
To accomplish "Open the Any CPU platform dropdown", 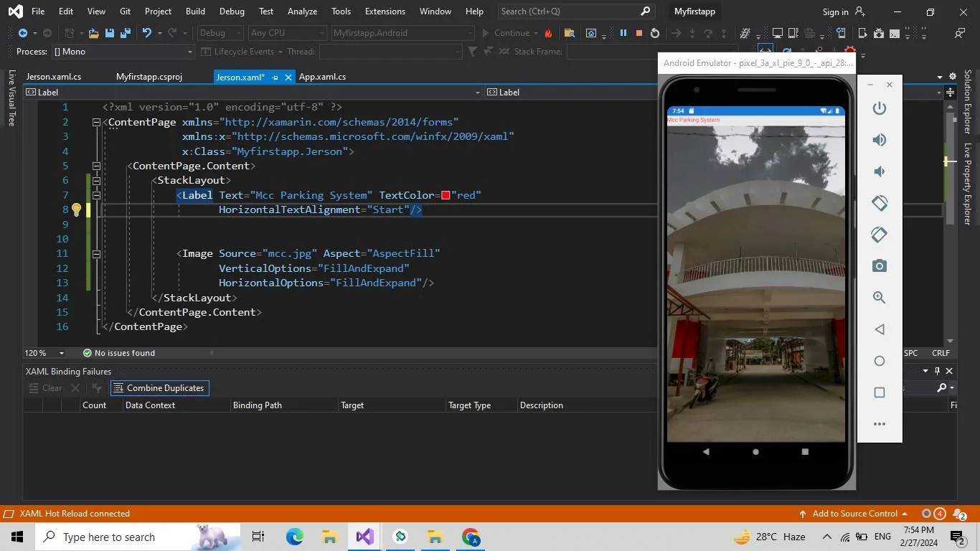I will pos(287,33).
